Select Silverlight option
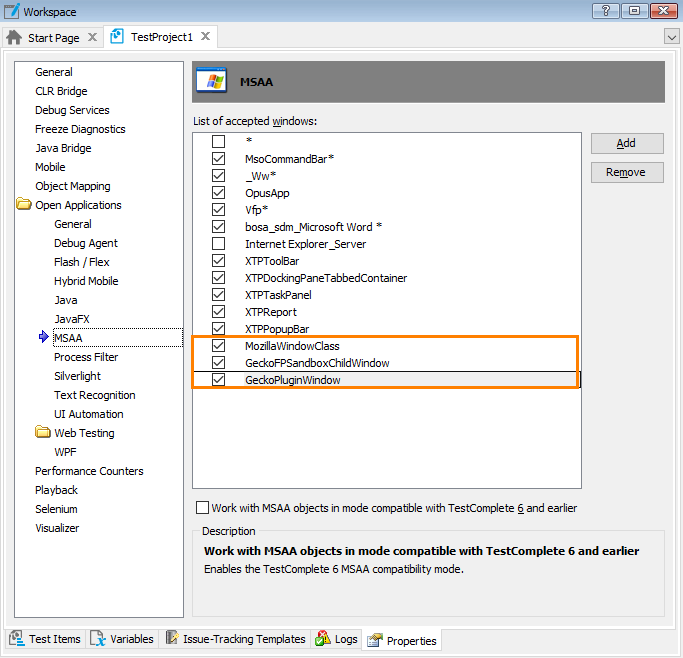The height and width of the screenshot is (658, 683). (77, 376)
